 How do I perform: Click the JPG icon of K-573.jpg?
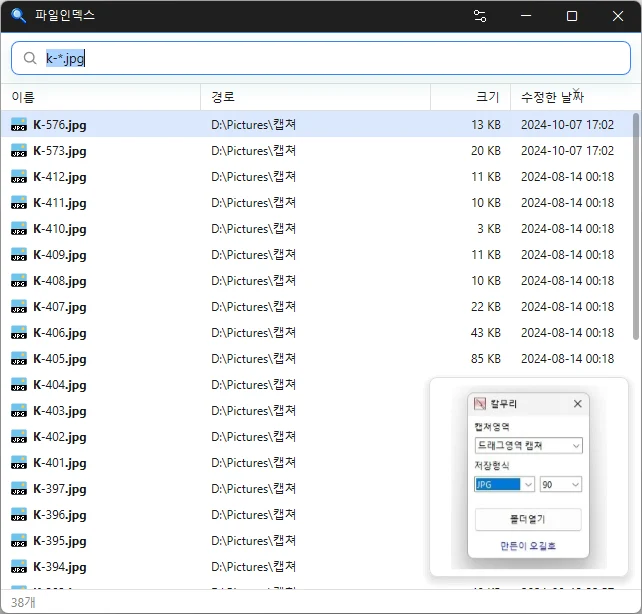coord(19,151)
